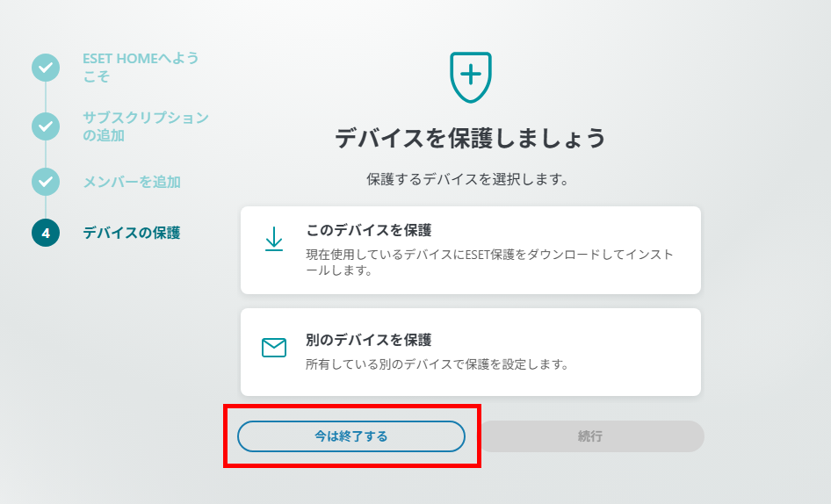Select the メンバーを追加 step label

click(132, 182)
